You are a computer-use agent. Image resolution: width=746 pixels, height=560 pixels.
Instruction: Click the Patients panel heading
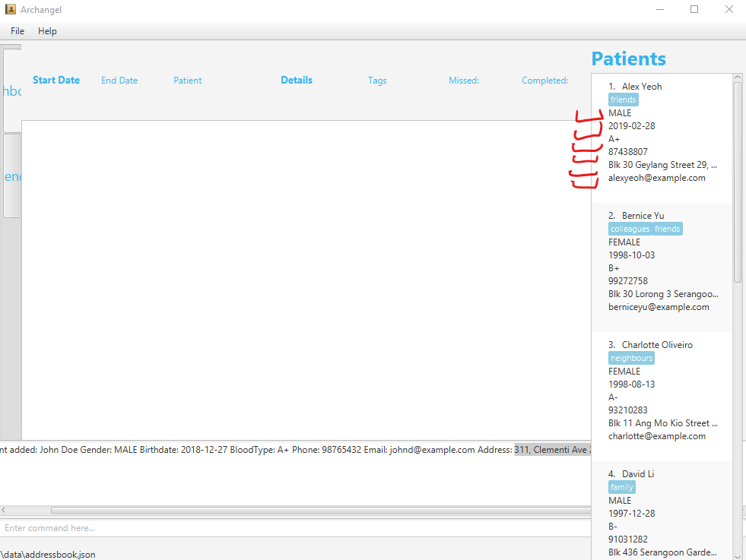[x=628, y=59]
